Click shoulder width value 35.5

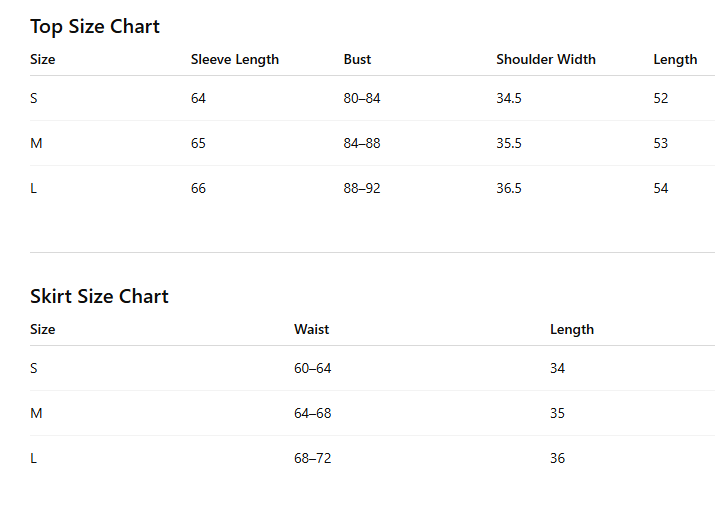point(509,143)
